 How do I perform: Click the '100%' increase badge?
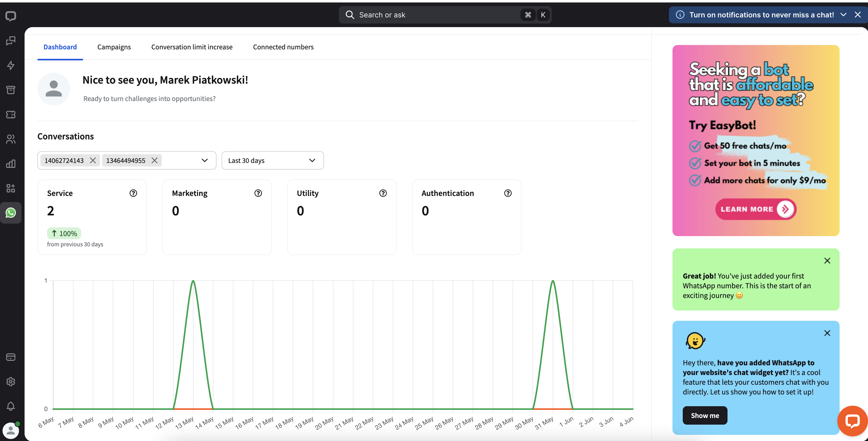coord(64,233)
